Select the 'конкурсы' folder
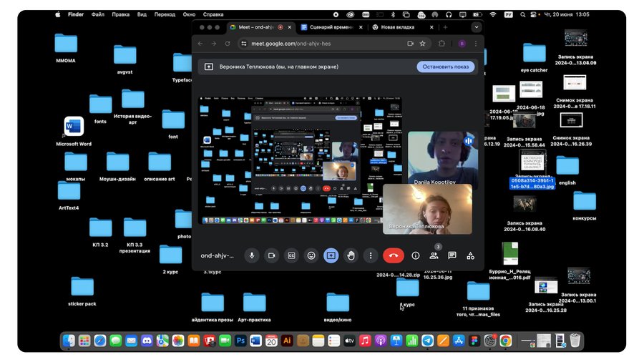 pyautogui.click(x=584, y=205)
